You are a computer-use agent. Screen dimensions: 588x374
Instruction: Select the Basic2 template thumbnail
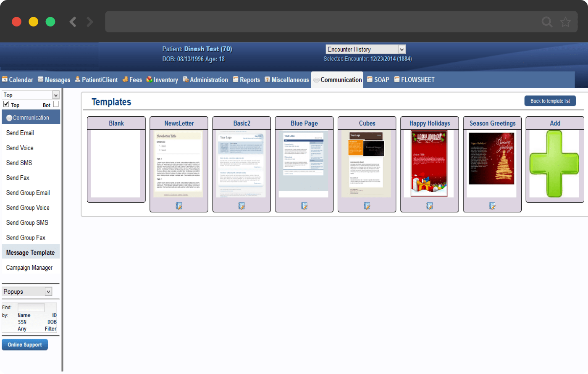241,164
